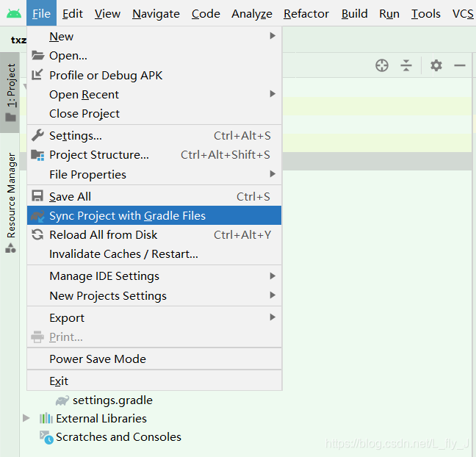Select Sync Project with Gradle Files

point(154,215)
